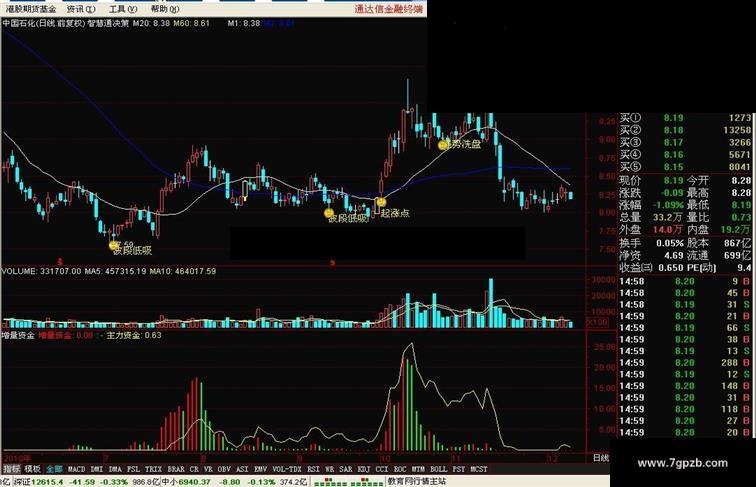Click the VOLUME: 331707.00 label

tap(41, 271)
